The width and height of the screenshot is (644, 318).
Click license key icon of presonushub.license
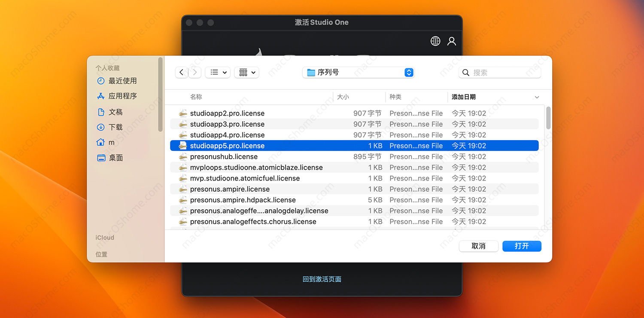(x=183, y=157)
